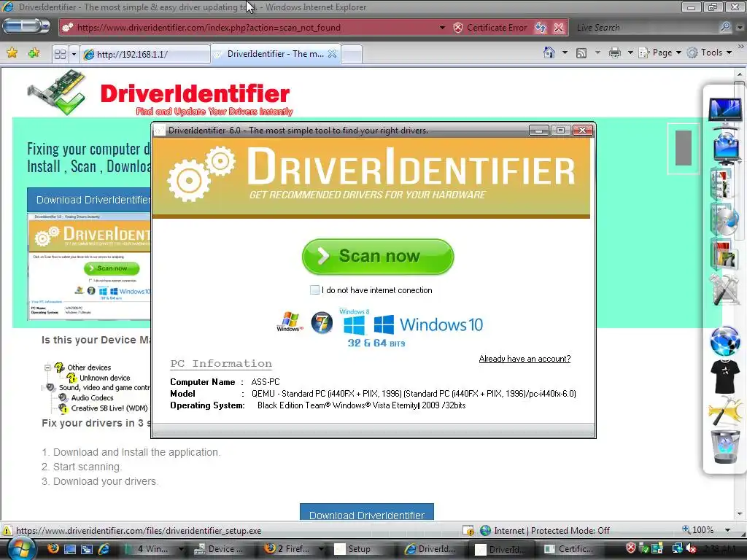Viewport: 747px width, 560px height.
Task: Click the Favorites Center star icon
Action: pos(12,52)
